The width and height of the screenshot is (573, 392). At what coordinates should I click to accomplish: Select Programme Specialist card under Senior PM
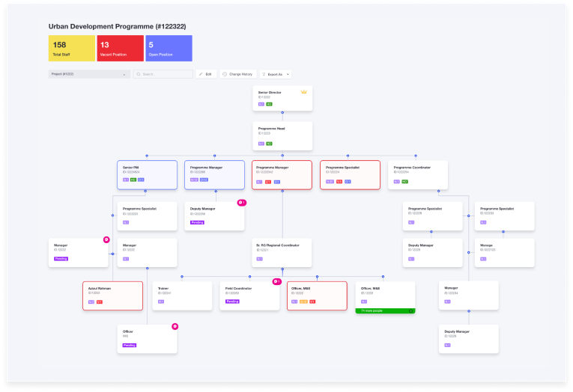[x=148, y=216]
